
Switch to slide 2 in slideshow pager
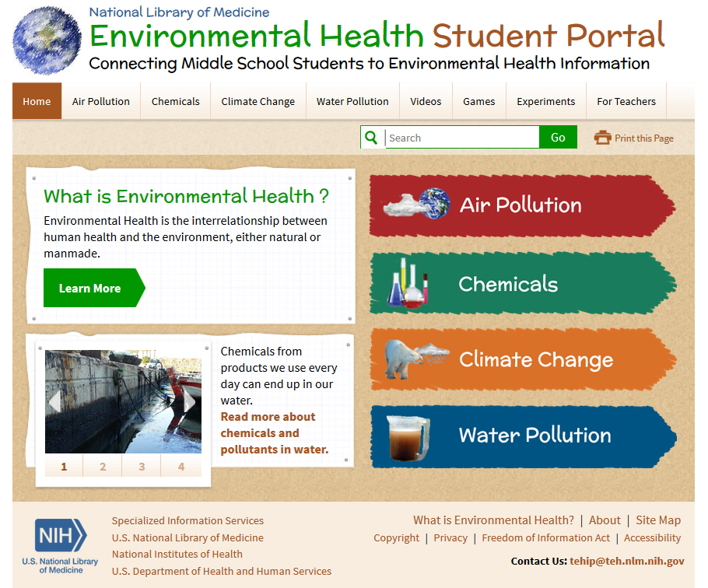point(103,466)
